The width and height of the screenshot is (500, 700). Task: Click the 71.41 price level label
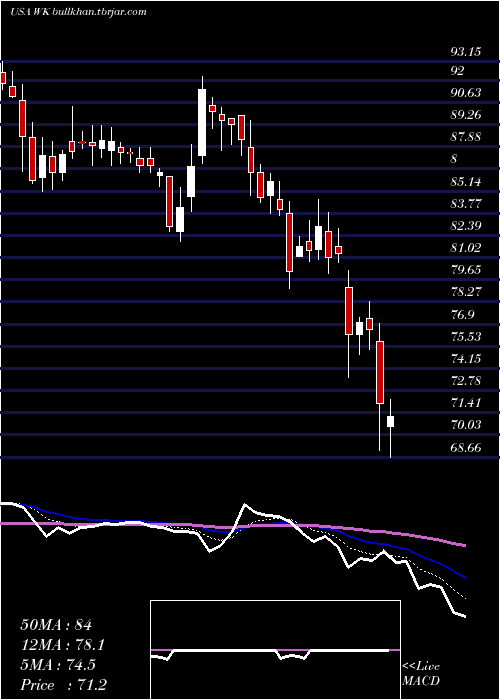tap(466, 402)
